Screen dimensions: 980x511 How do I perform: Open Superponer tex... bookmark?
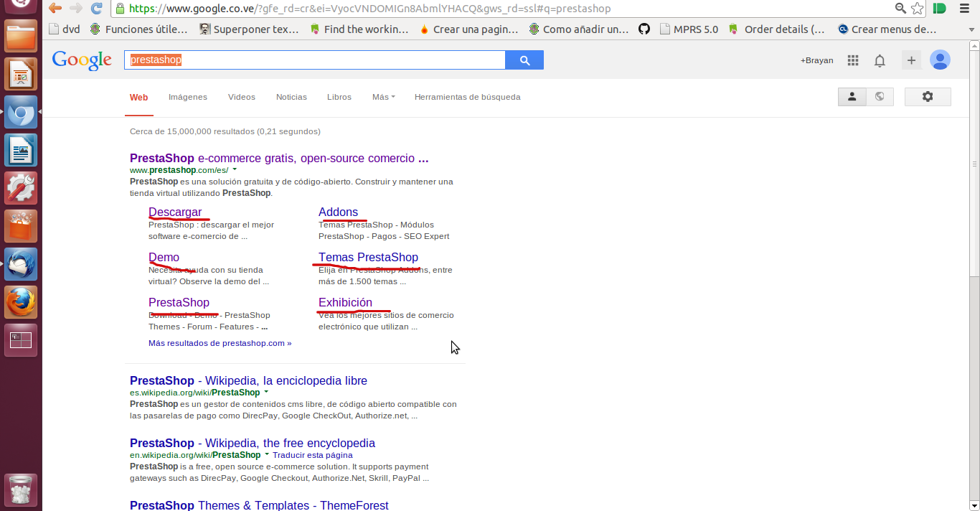pyautogui.click(x=249, y=29)
